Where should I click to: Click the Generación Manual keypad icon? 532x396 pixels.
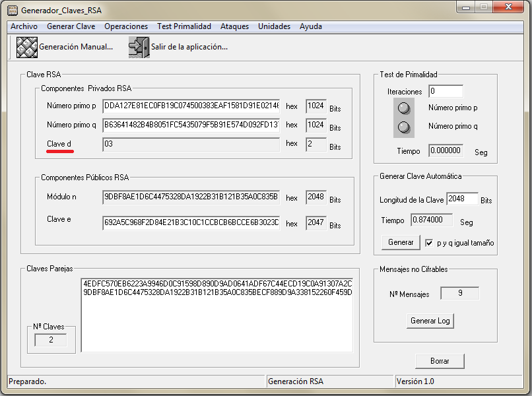tap(27, 48)
